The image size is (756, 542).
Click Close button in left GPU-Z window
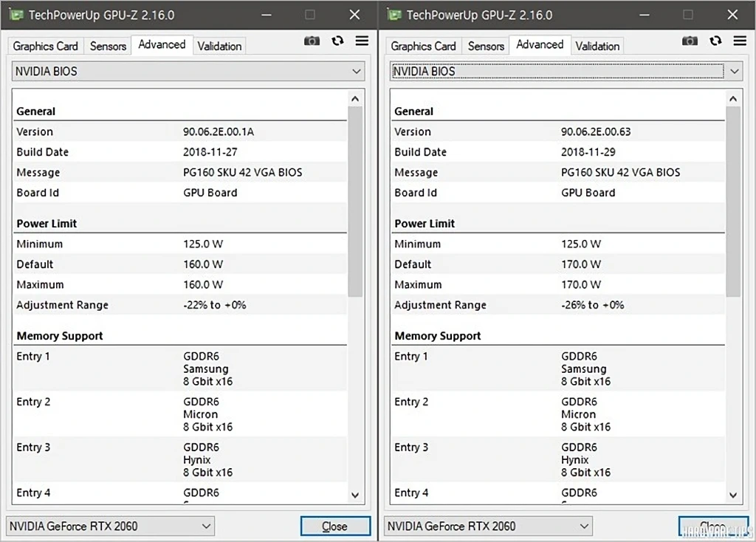pyautogui.click(x=336, y=526)
